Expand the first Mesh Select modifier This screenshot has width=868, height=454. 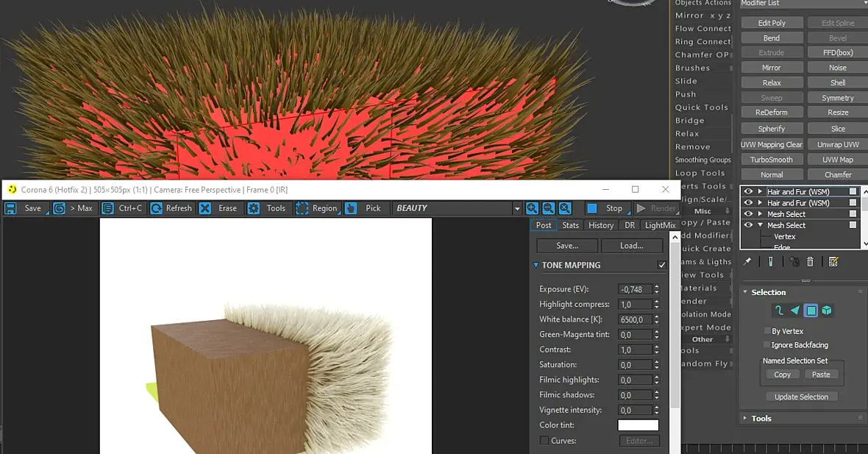tap(760, 214)
